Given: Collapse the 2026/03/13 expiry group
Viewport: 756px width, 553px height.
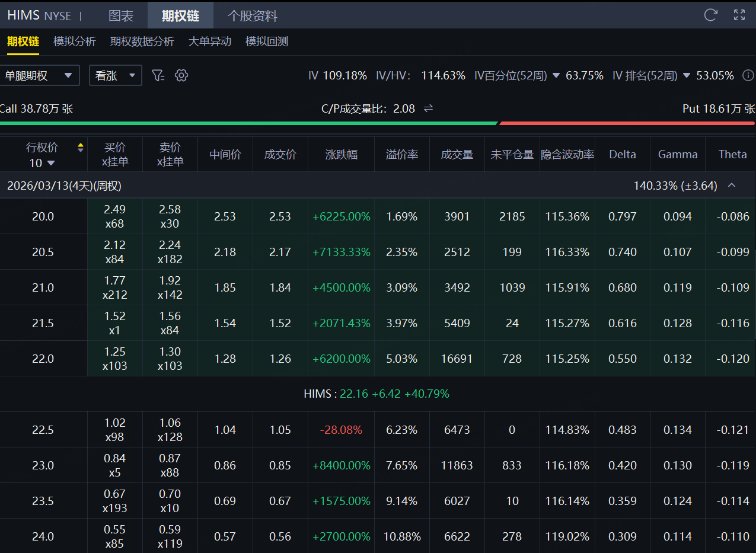Looking at the screenshot, I should point(732,186).
